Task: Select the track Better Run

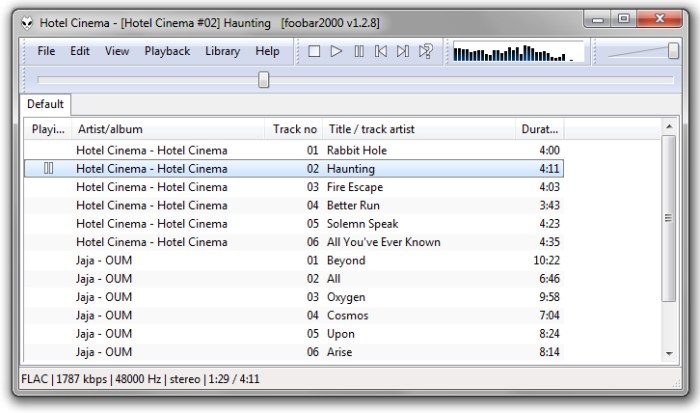Action: [294, 205]
